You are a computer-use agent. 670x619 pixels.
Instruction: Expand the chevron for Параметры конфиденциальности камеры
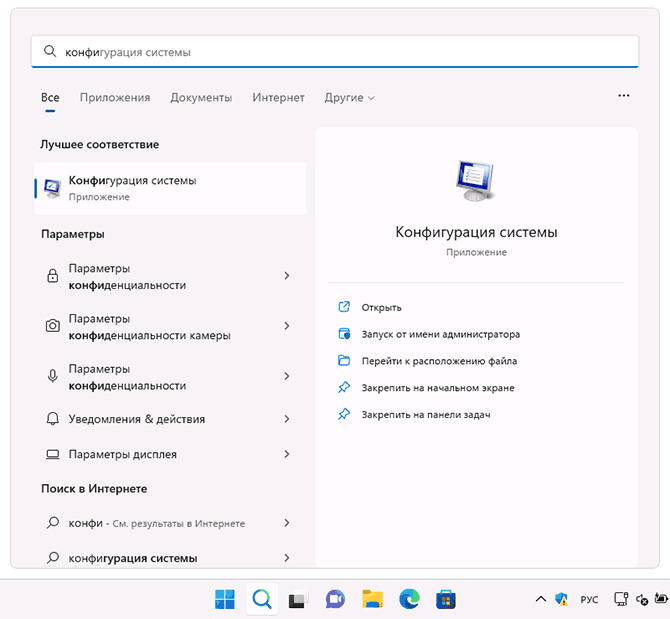(287, 326)
